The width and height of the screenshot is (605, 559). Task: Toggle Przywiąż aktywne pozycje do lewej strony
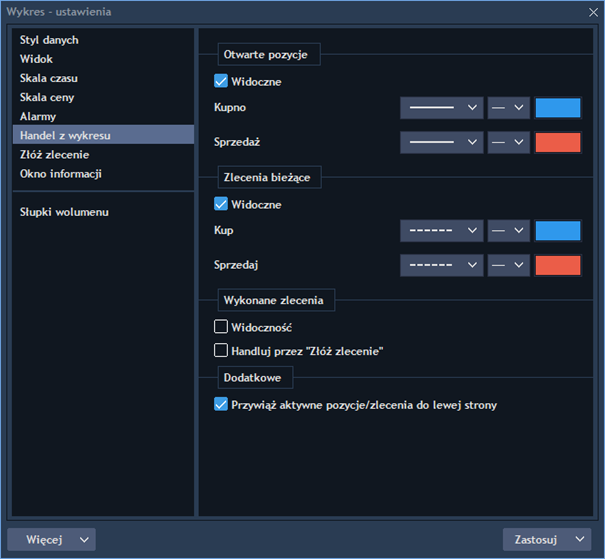(221, 404)
